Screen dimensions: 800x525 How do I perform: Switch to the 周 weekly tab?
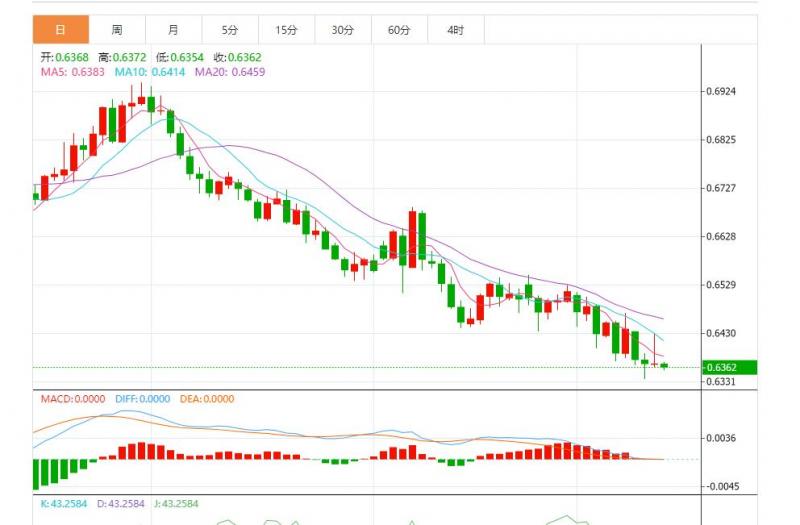117,30
